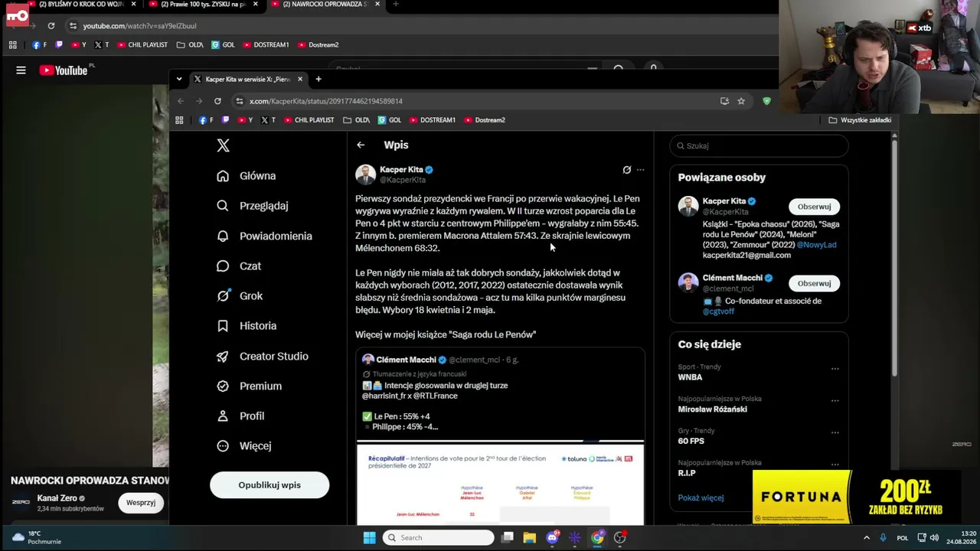Screen dimensions: 980x551
Task: Open the green shield extension icon
Action: point(766,101)
